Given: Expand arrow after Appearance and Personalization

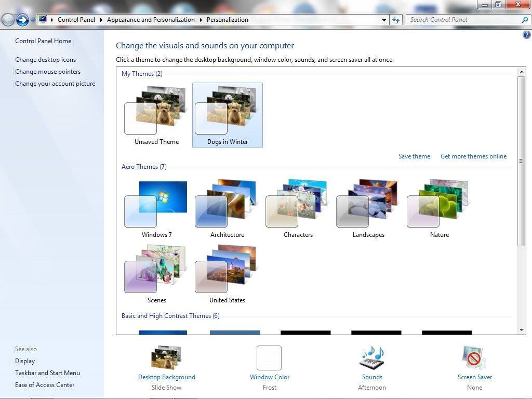Looking at the screenshot, I should (201, 20).
